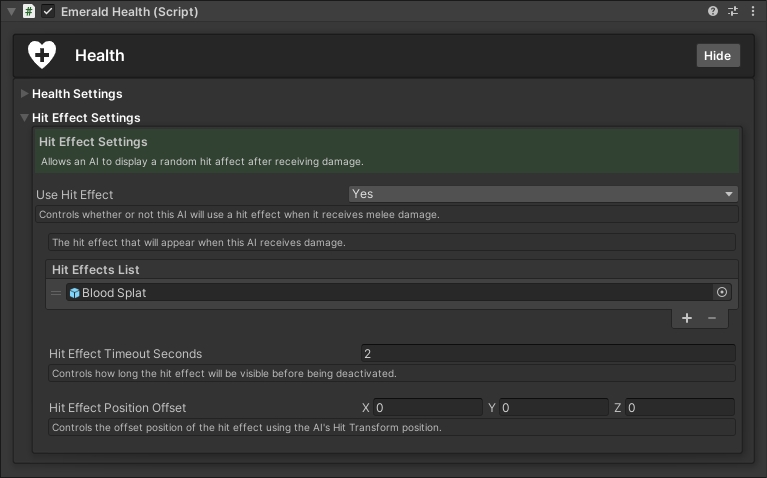Open the component more options menu

pyautogui.click(x=752, y=11)
